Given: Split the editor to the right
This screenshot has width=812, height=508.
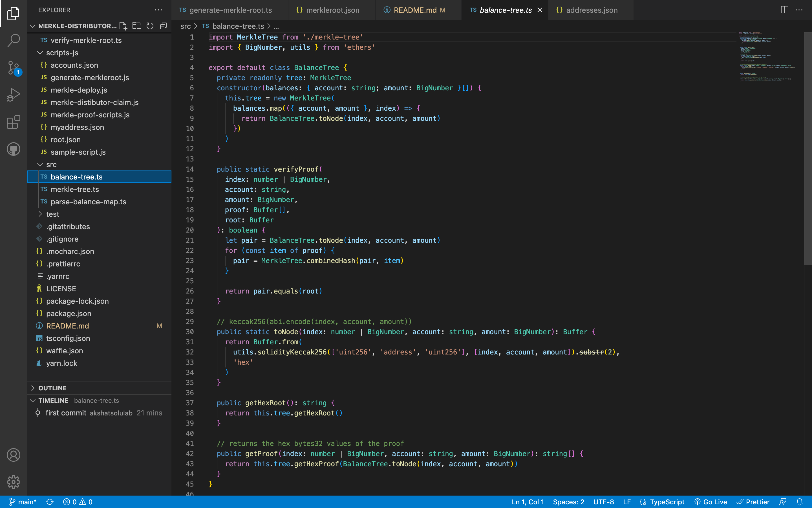Looking at the screenshot, I should click(784, 10).
